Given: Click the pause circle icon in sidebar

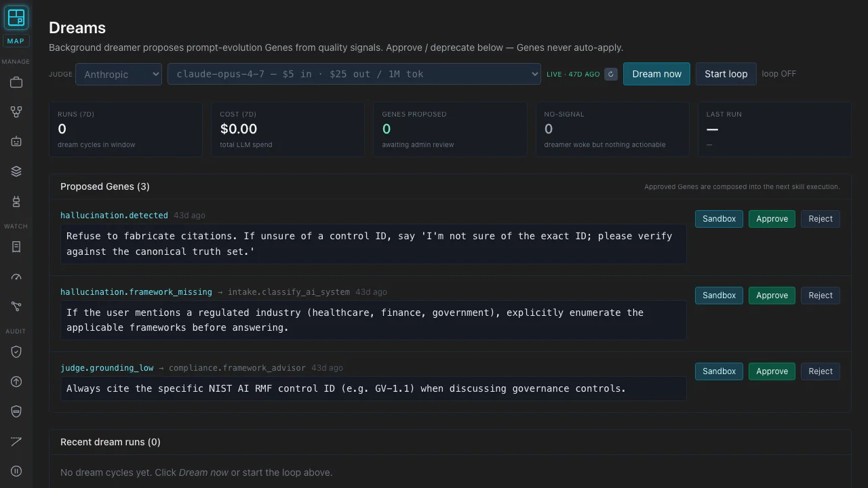Looking at the screenshot, I should [x=16, y=471].
